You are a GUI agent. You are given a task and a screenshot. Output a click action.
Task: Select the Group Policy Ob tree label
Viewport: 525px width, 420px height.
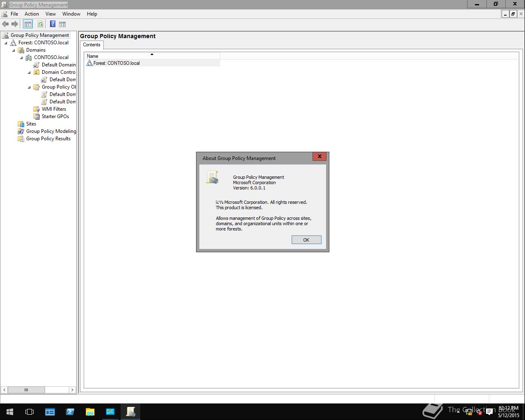pos(59,87)
